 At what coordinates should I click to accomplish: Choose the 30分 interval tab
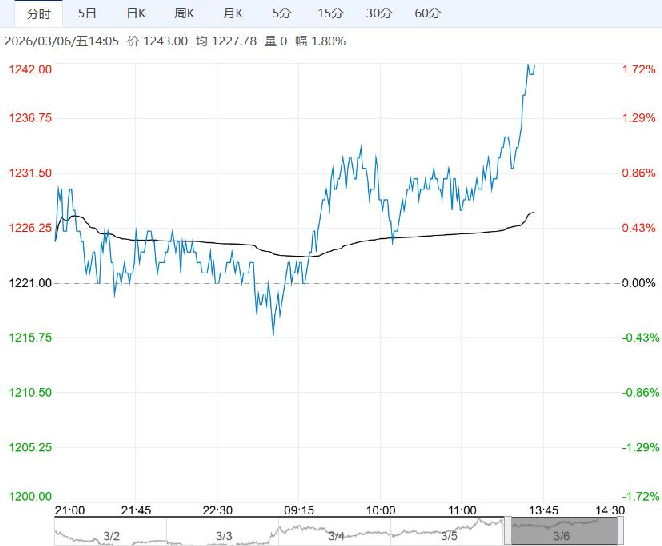coord(378,13)
